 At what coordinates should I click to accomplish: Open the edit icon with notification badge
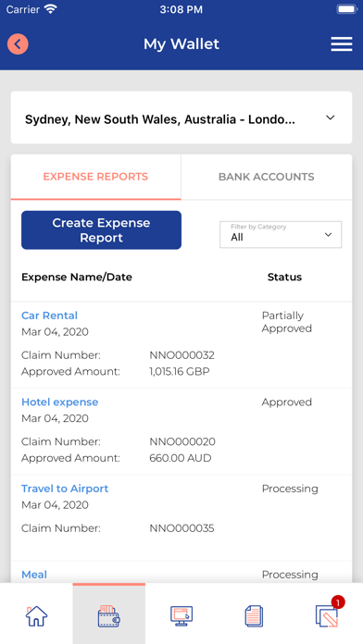[327, 614]
